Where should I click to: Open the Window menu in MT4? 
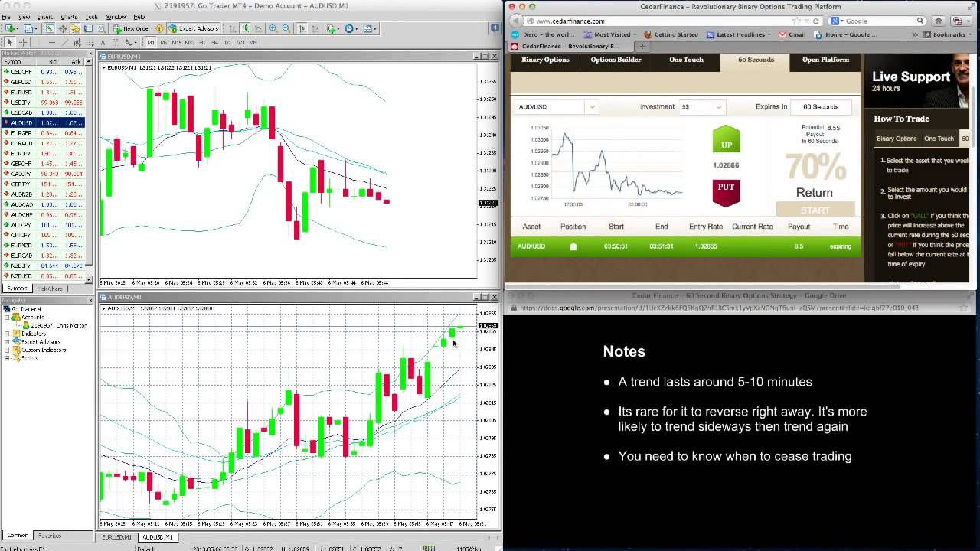click(116, 17)
